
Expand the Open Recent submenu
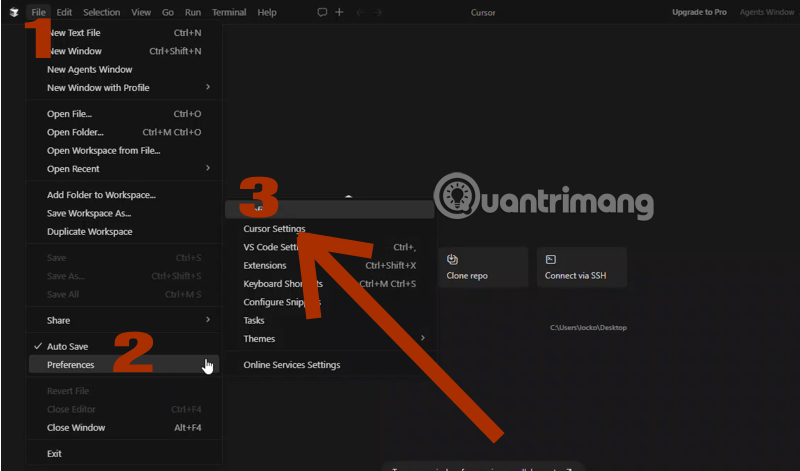click(73, 168)
